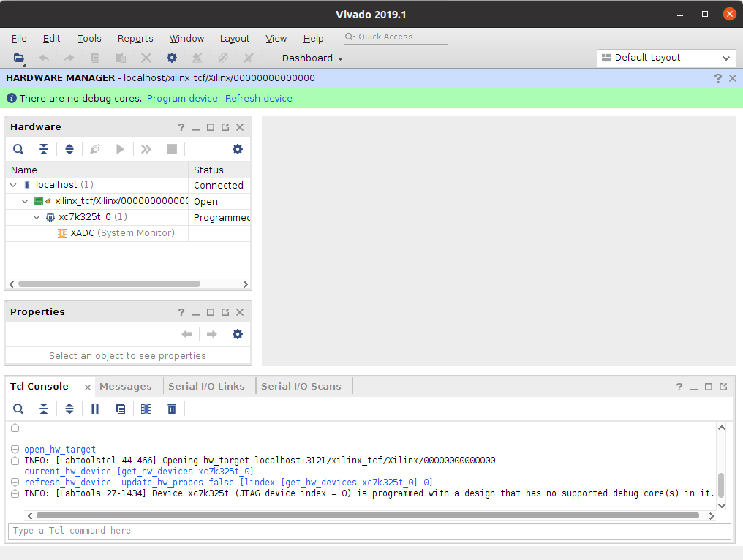Click the Refresh device link
743x560 pixels.
click(x=258, y=98)
